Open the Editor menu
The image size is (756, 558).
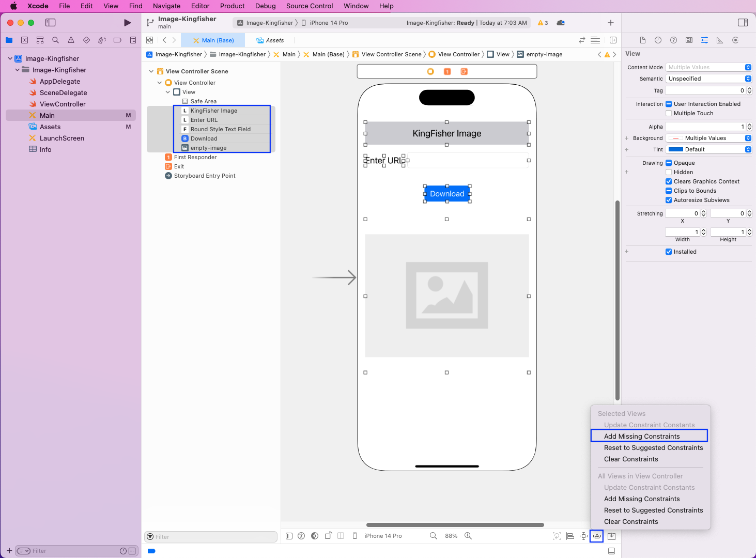[x=200, y=6]
